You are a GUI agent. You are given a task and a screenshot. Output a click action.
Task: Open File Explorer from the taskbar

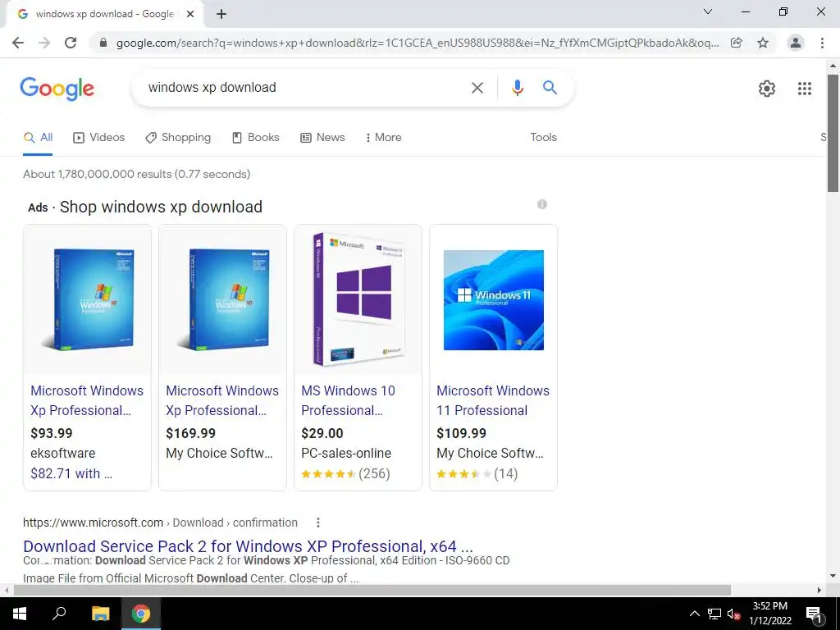(100, 614)
